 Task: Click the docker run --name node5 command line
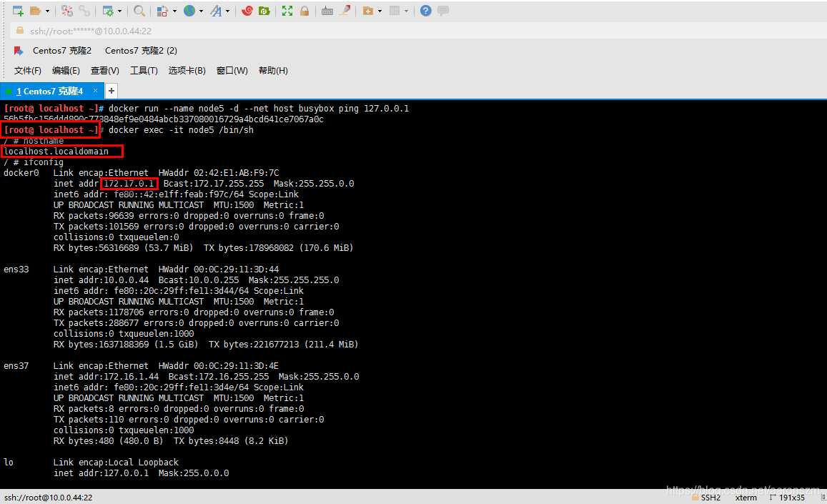[259, 109]
